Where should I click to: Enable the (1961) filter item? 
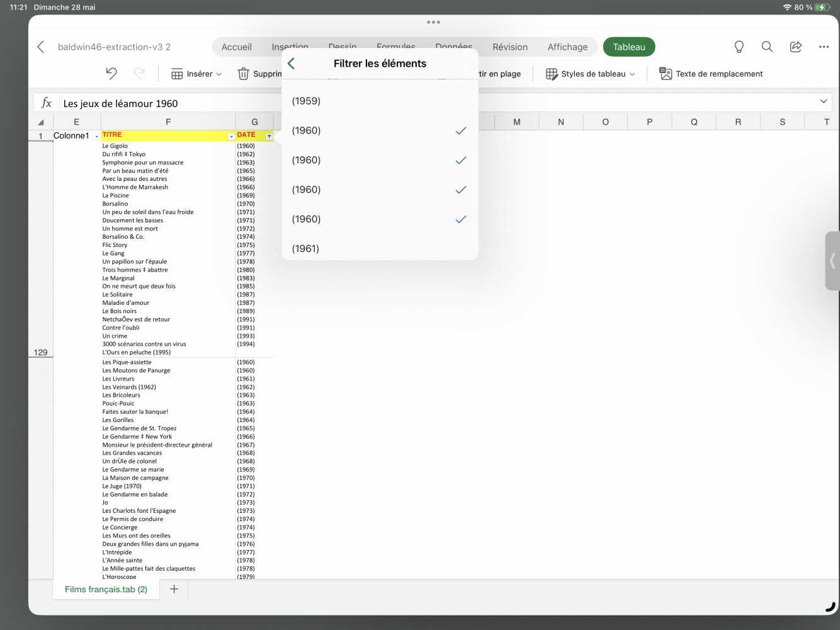[379, 248]
